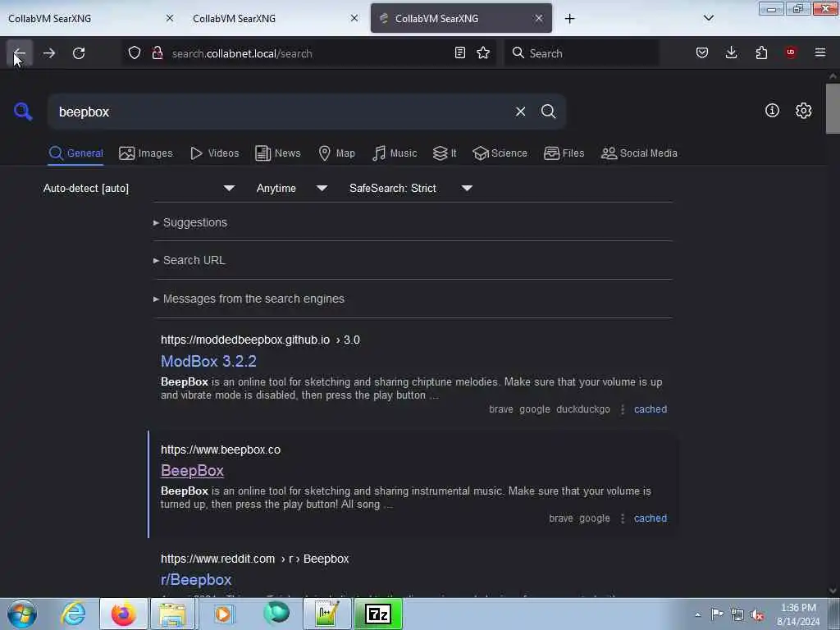This screenshot has width=840, height=630.
Task: Toggle reader view icon in address bar
Action: 459,53
